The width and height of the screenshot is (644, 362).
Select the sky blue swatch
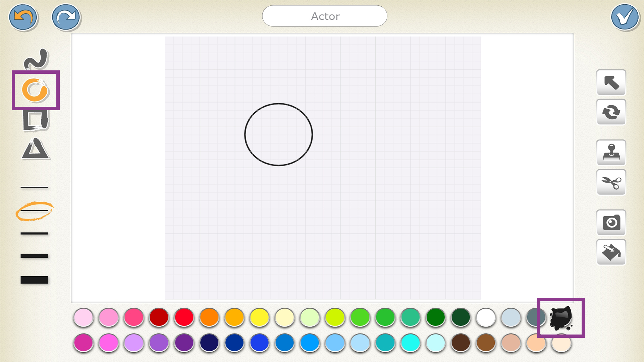pos(335,343)
